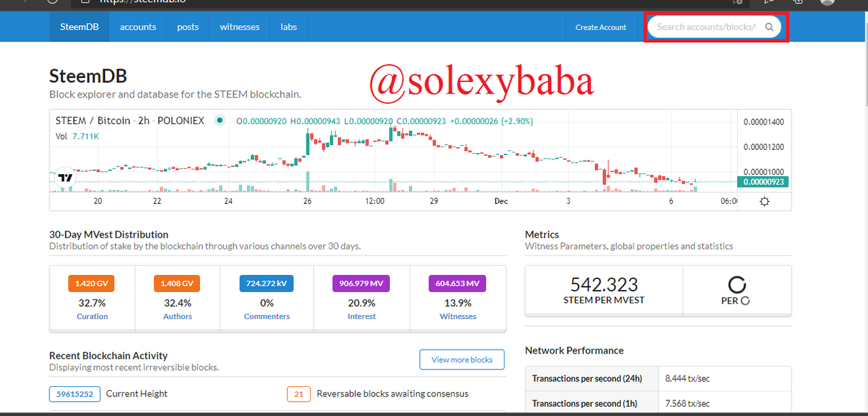868x416 pixels.
Task: Click the PER loading spinner cell
Action: tap(737, 290)
